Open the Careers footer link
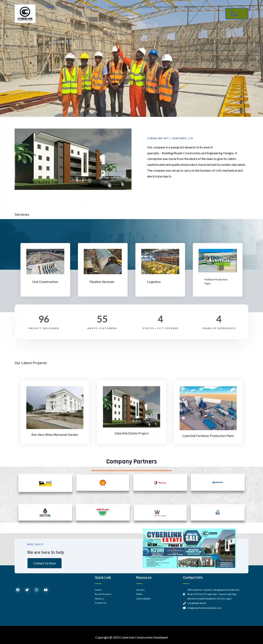The width and height of the screenshot is (263, 644). pos(140,590)
